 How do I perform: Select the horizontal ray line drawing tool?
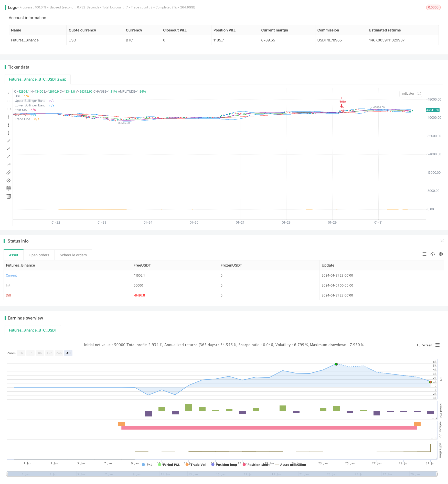(9, 101)
